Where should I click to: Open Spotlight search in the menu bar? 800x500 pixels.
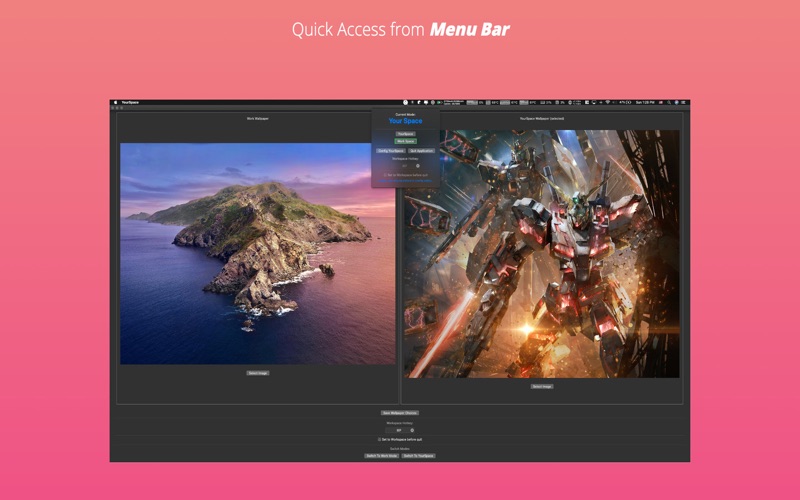click(669, 103)
